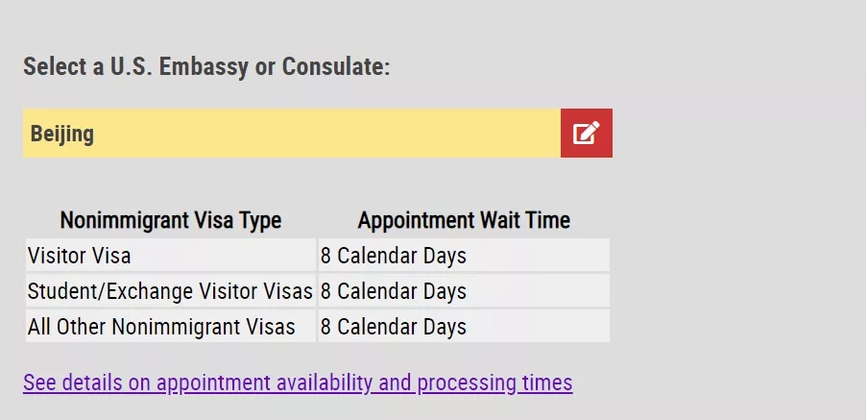Click the Student/Exchange Visitor Visas wait time
Viewport: 868px width, 420px height.
coord(394,290)
